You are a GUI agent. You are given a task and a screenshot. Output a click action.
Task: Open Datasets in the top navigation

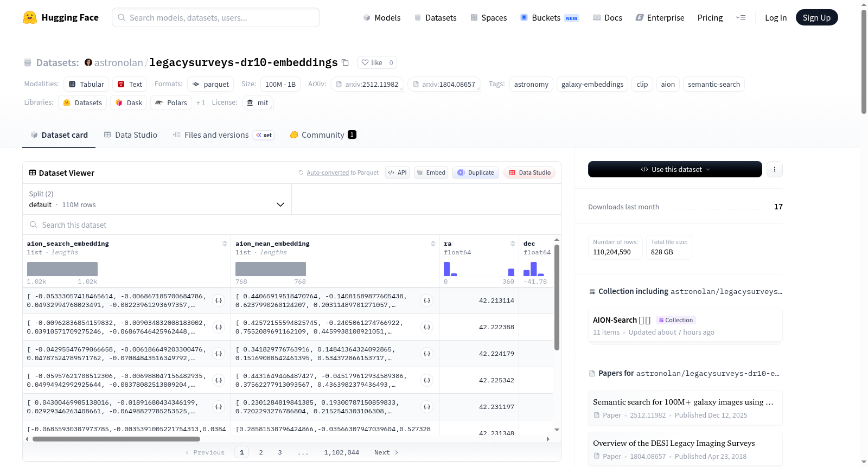tap(436, 17)
